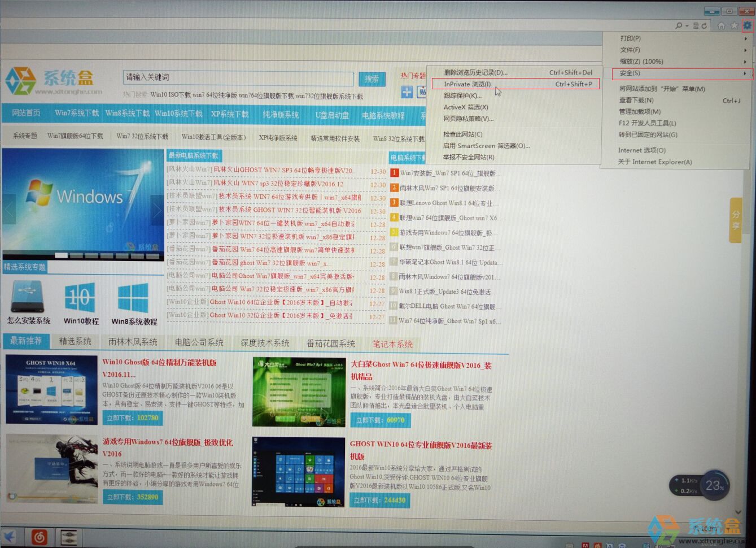Show previous slide in Windows 7 banner
The height and width of the screenshot is (548, 756).
click(8, 210)
